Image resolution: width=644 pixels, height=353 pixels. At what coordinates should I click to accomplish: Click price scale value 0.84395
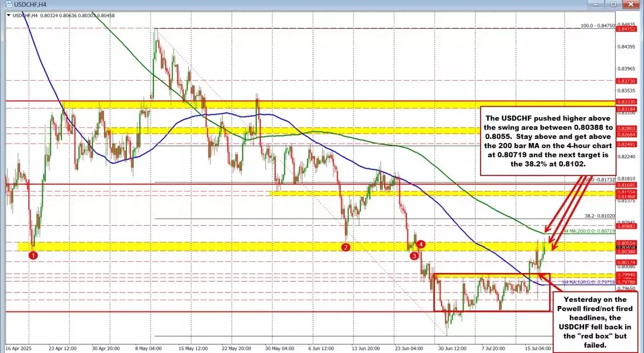(626, 46)
